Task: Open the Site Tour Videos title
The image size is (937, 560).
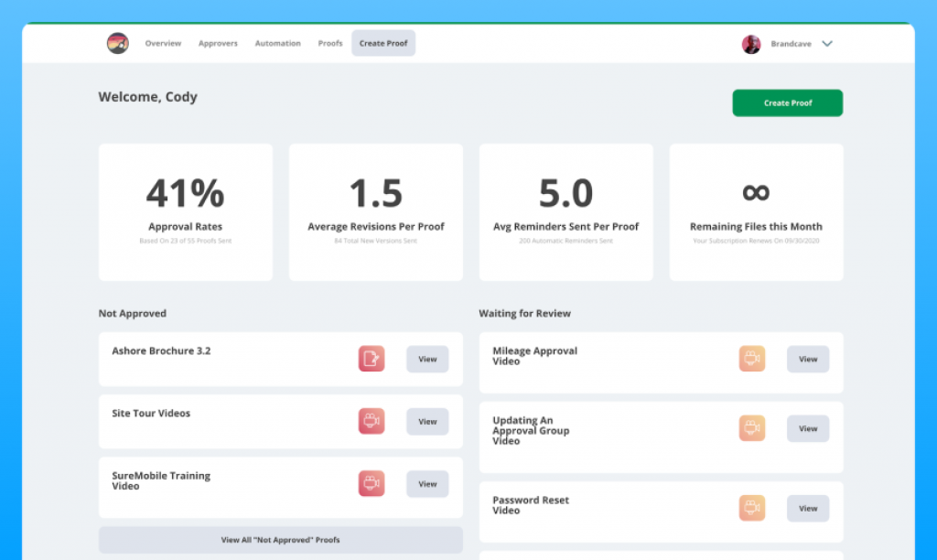Action: coord(151,414)
